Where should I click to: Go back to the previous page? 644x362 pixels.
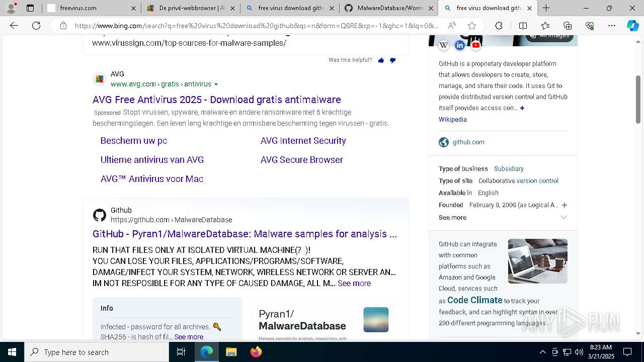click(x=14, y=26)
